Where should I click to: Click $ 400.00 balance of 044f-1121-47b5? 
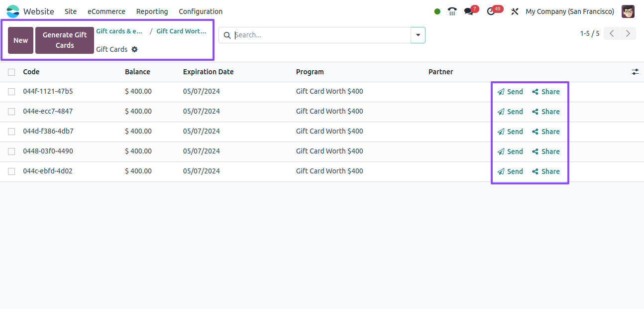[138, 92]
